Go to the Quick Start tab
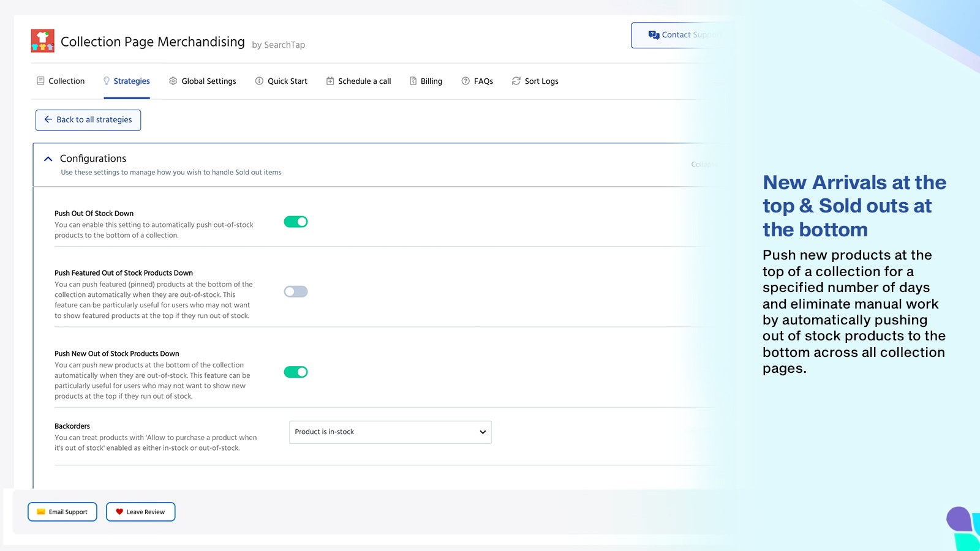980x551 pixels. tap(281, 81)
